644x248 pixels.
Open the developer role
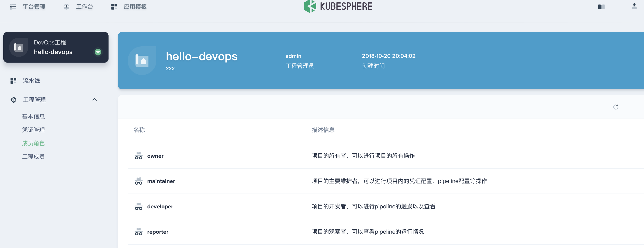point(160,206)
